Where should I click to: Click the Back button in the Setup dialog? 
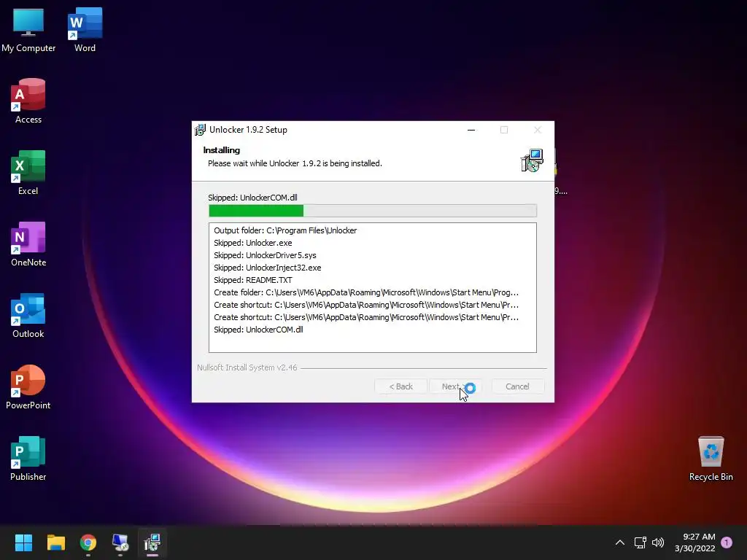point(400,386)
